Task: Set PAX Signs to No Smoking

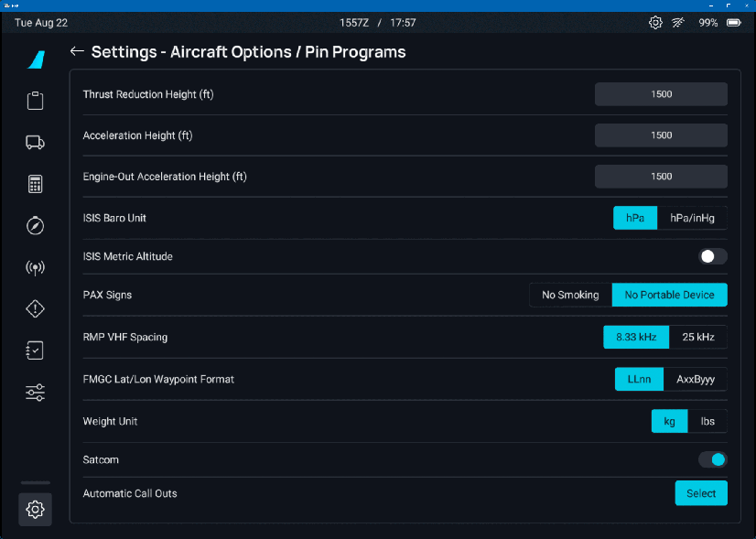Action: tap(570, 295)
